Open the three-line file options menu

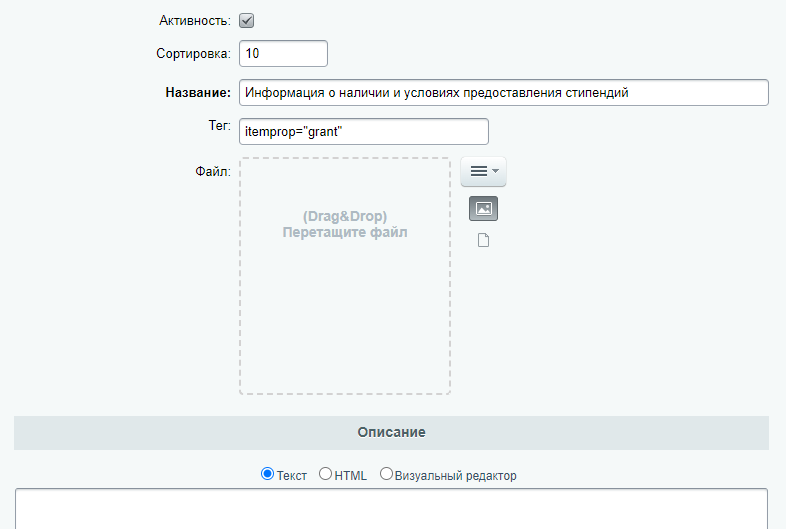click(x=483, y=171)
